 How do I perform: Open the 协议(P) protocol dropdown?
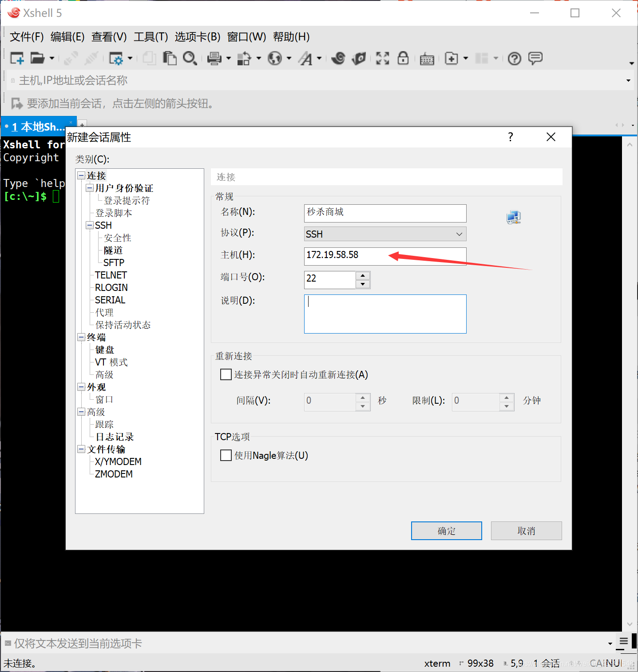tap(459, 234)
